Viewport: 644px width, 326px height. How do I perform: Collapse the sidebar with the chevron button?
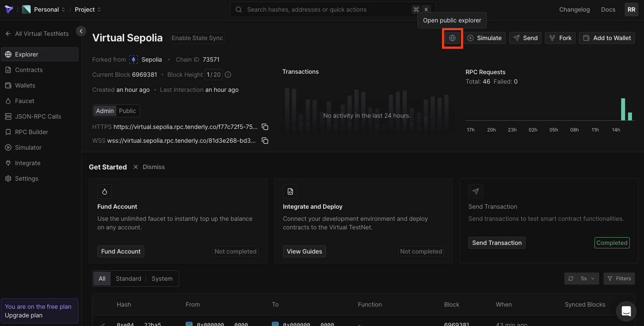(81, 31)
